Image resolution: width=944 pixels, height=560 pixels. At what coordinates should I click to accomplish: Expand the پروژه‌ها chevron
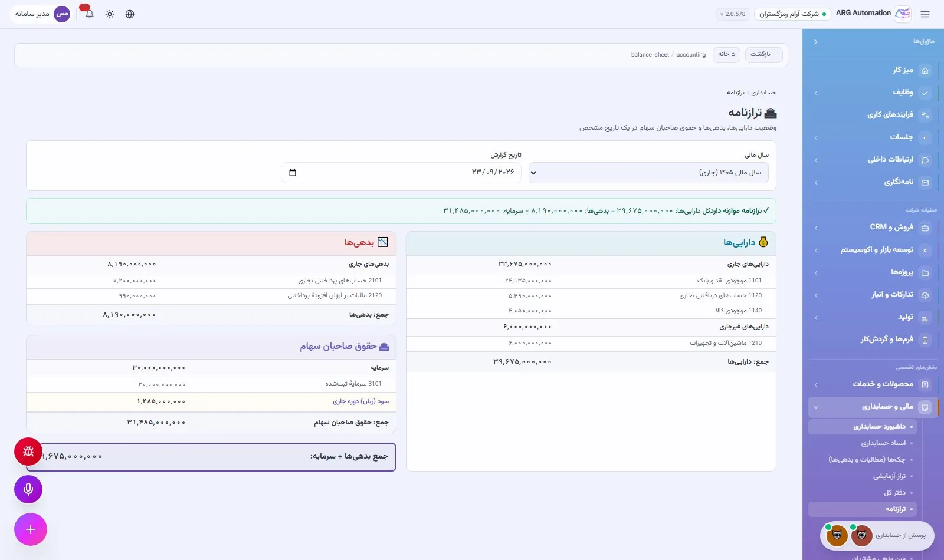point(815,273)
